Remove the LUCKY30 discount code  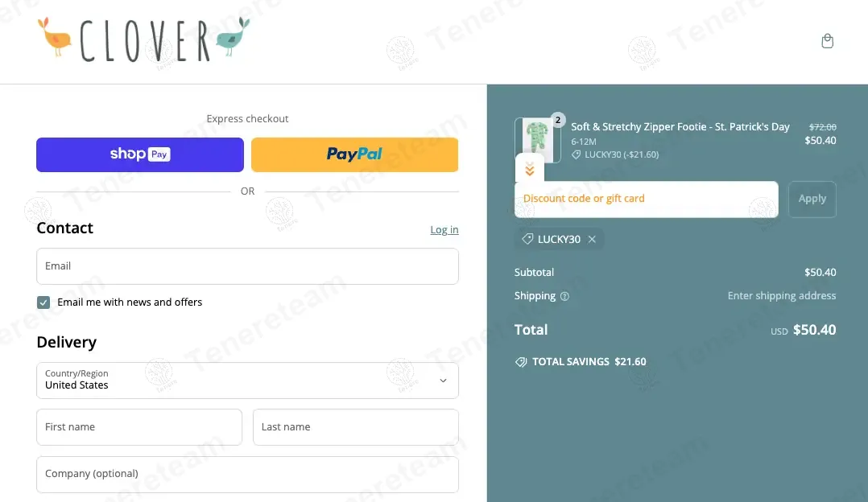coord(592,240)
